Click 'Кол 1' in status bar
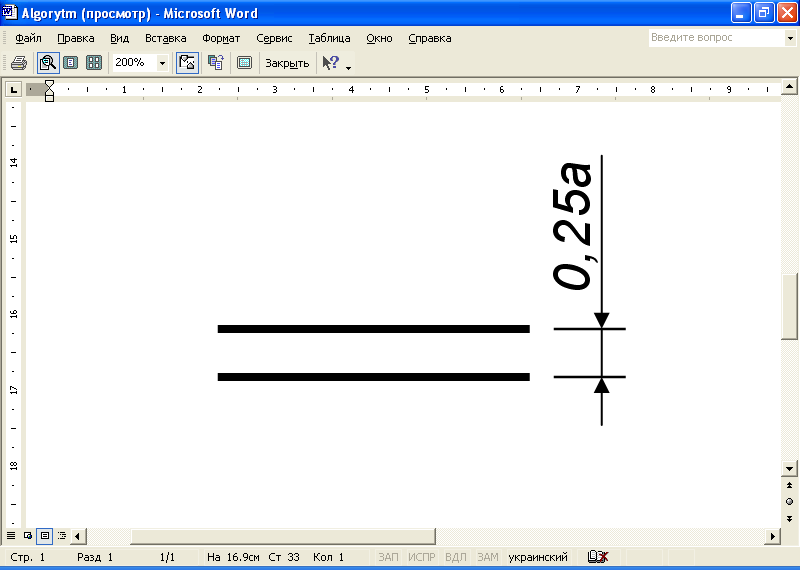800x570 pixels. (329, 557)
